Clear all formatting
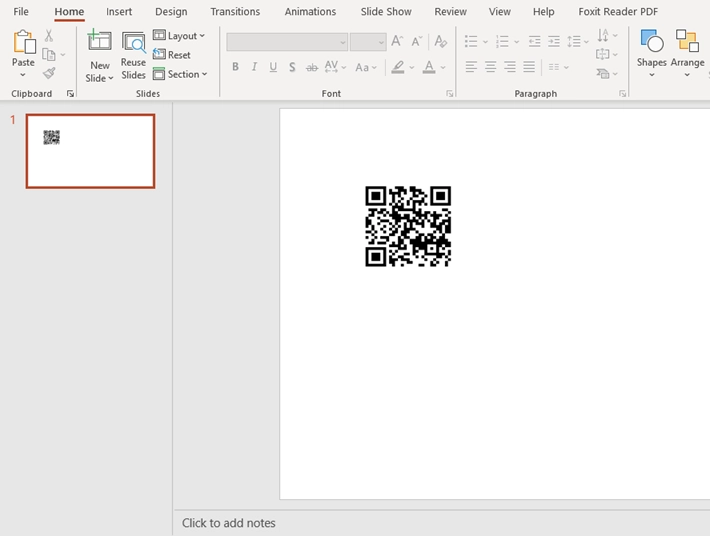 click(x=440, y=42)
